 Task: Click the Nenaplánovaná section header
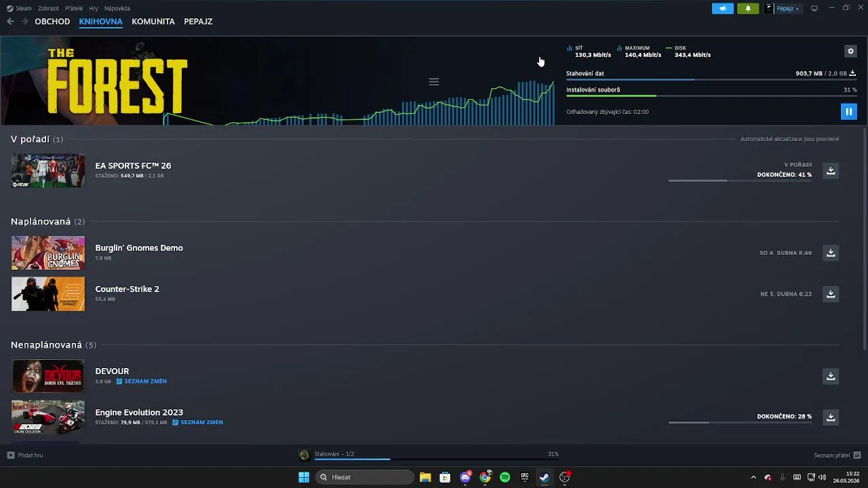[54, 345]
